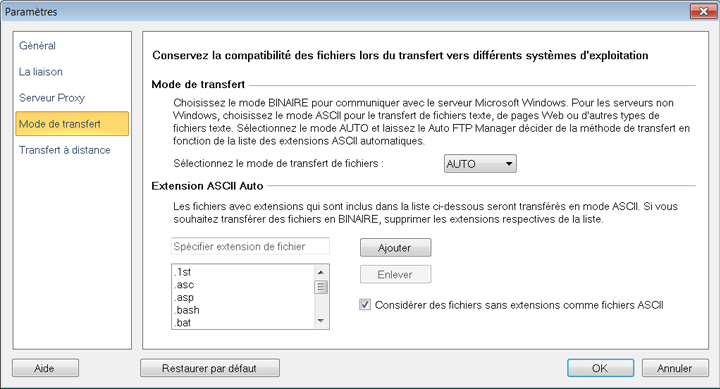Select the .asp extension entry

click(x=243, y=298)
